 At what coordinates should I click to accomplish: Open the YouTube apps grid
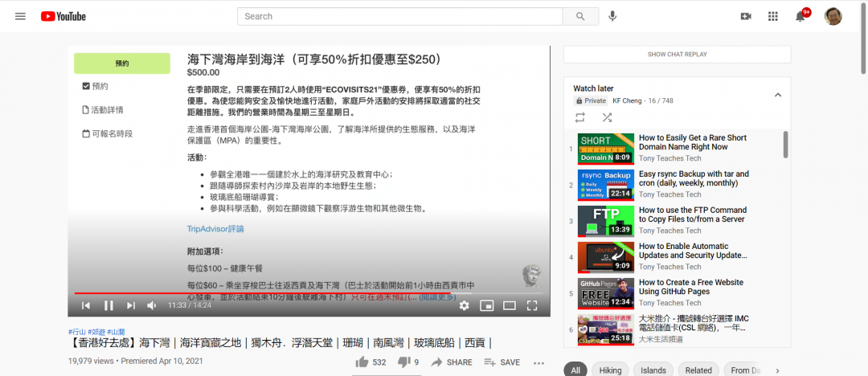pos(773,16)
